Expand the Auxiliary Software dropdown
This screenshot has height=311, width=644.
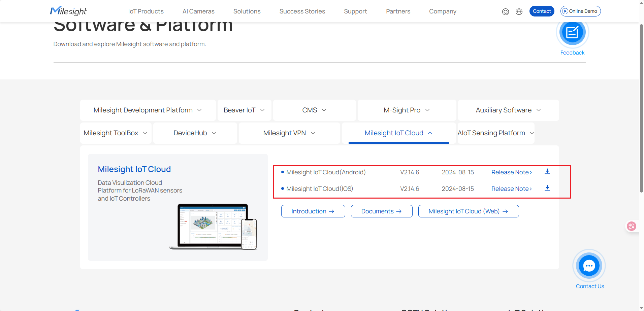[508, 110]
